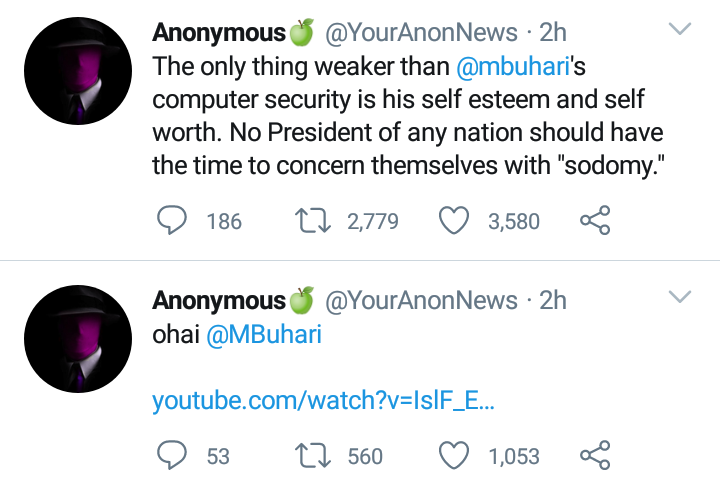This screenshot has height=490, width=720.
Task: Reply to the 'ohai' tweet
Action: click(173, 456)
